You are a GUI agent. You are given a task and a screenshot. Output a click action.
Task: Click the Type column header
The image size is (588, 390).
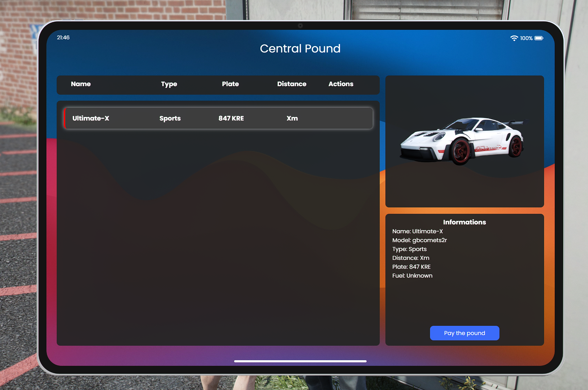(x=169, y=84)
